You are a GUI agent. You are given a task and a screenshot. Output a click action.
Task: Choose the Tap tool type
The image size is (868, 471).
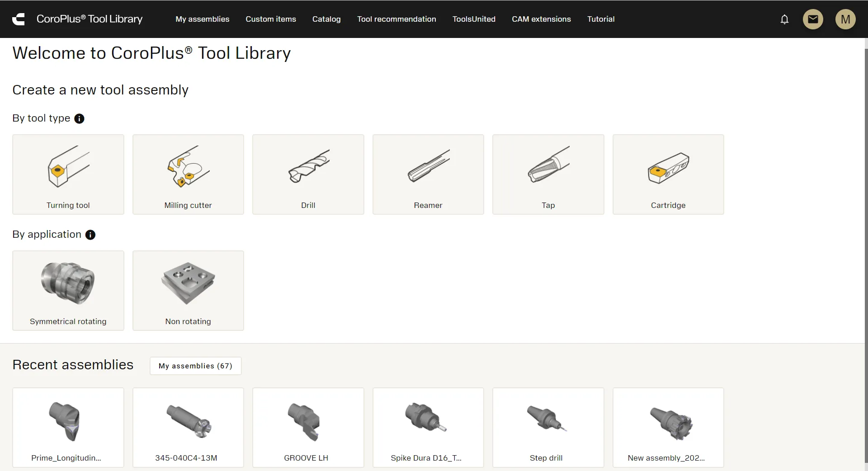(x=548, y=174)
